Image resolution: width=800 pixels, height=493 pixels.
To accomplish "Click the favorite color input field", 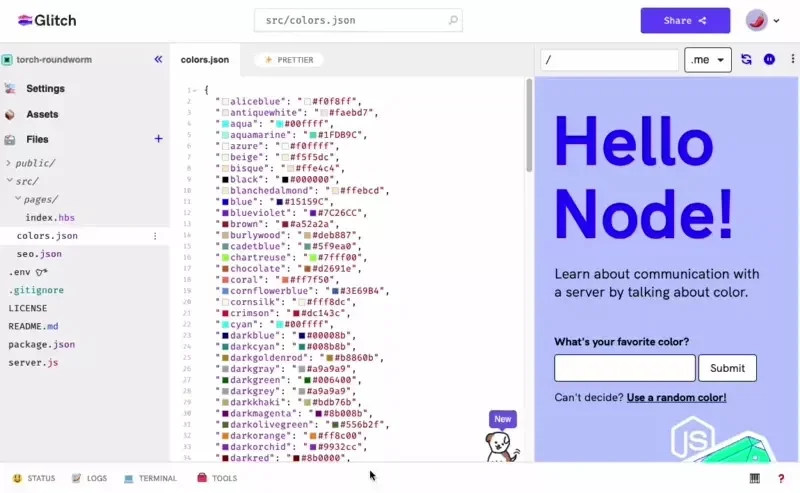I will click(x=624, y=368).
